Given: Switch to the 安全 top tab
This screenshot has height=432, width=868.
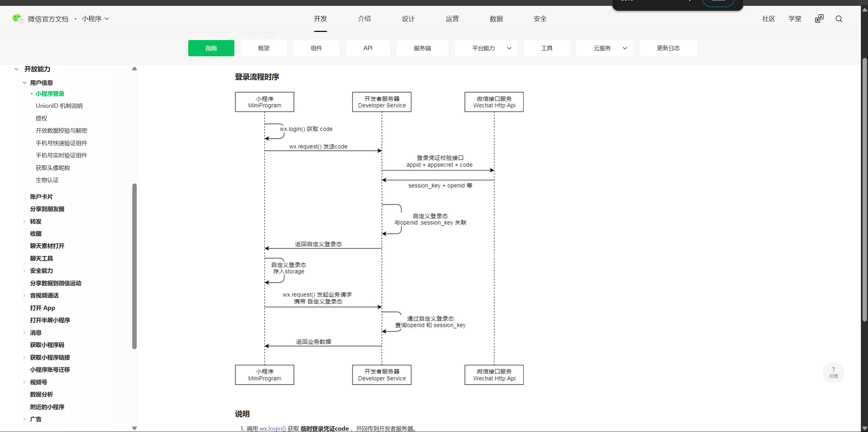Looking at the screenshot, I should tap(540, 19).
